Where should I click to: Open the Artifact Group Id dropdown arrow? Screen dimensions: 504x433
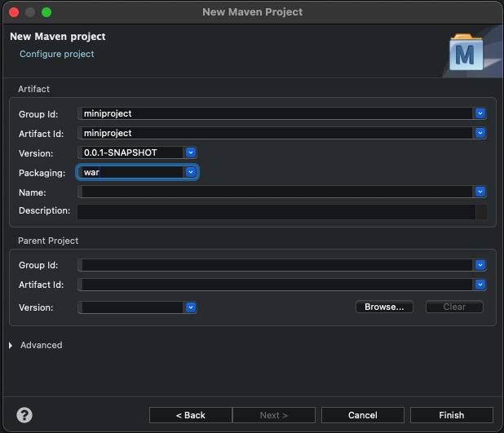coord(480,113)
